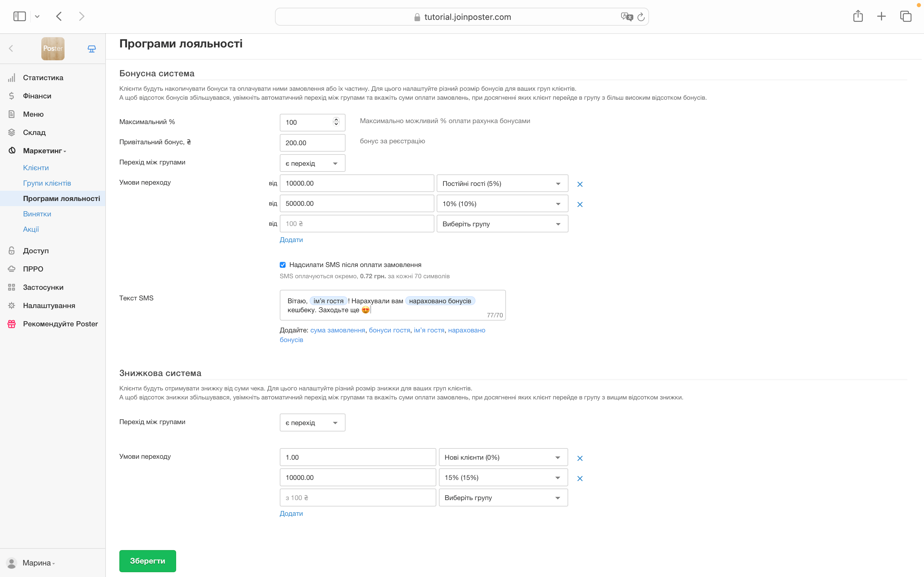Viewport: 924px width, 577px height.
Task: Remove the 'Постійні гості (5%)' transition condition
Action: [580, 184]
